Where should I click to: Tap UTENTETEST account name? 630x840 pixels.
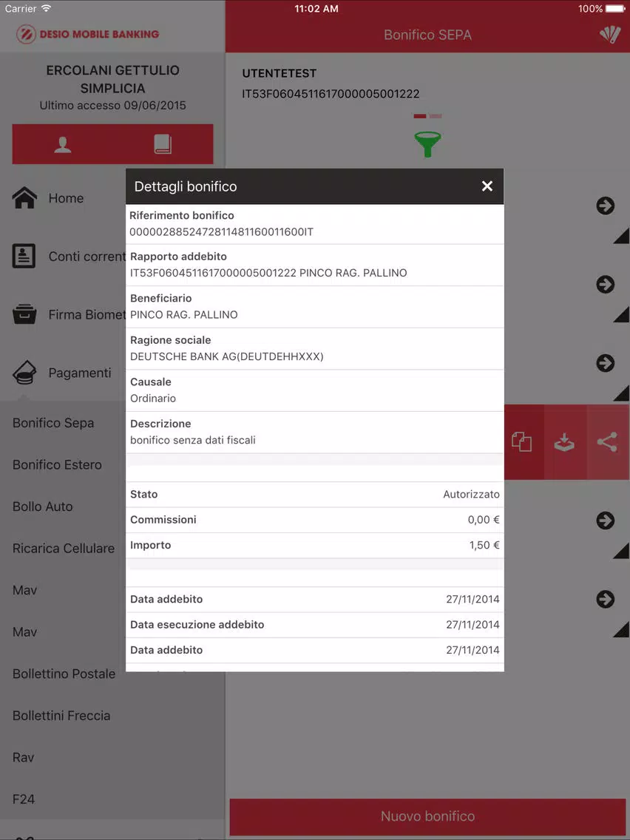coord(279,73)
